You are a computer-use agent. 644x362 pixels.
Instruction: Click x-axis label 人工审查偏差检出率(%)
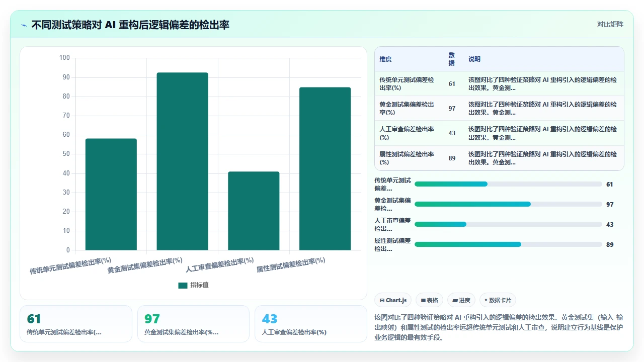[220, 265]
